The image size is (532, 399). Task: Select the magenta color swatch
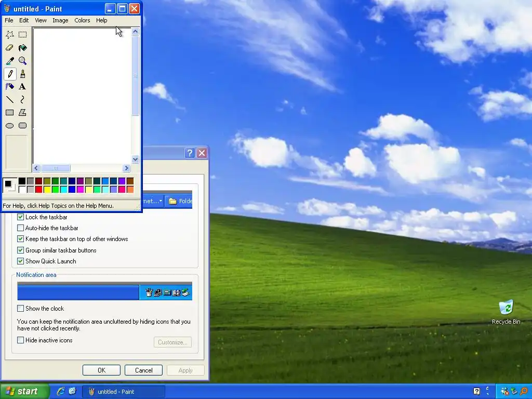[x=80, y=189]
